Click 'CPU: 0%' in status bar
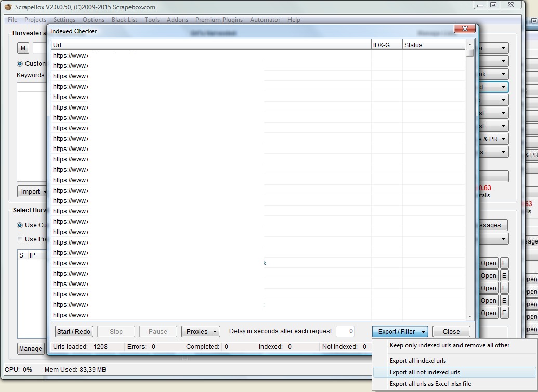The image size is (538, 392). click(18, 369)
